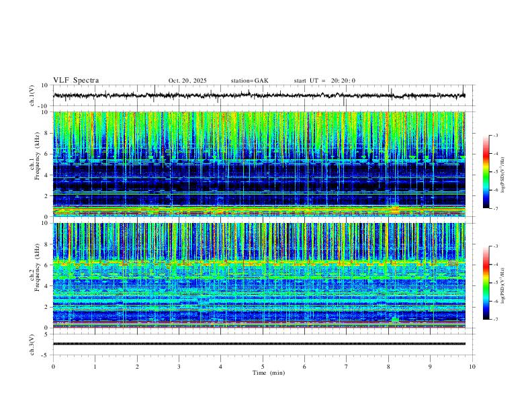Click the ch.1 spectrogram panel

(x=259, y=164)
